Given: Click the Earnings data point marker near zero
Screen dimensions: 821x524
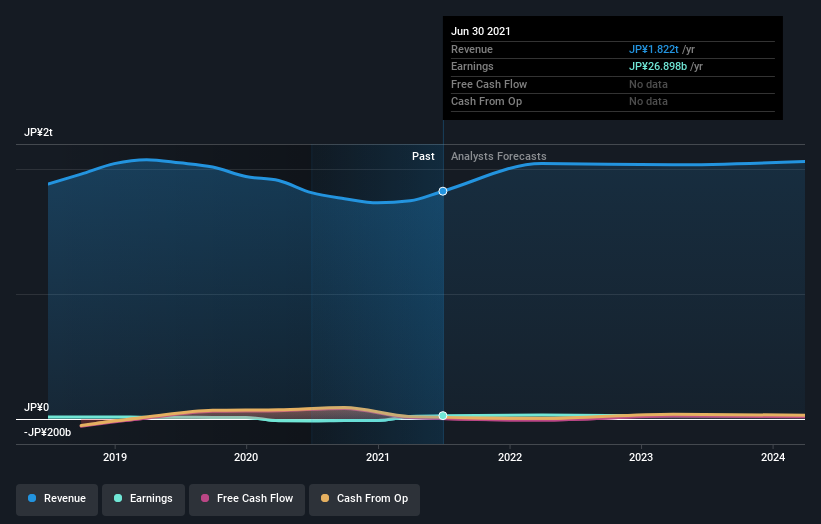Looking at the screenshot, I should (x=443, y=415).
